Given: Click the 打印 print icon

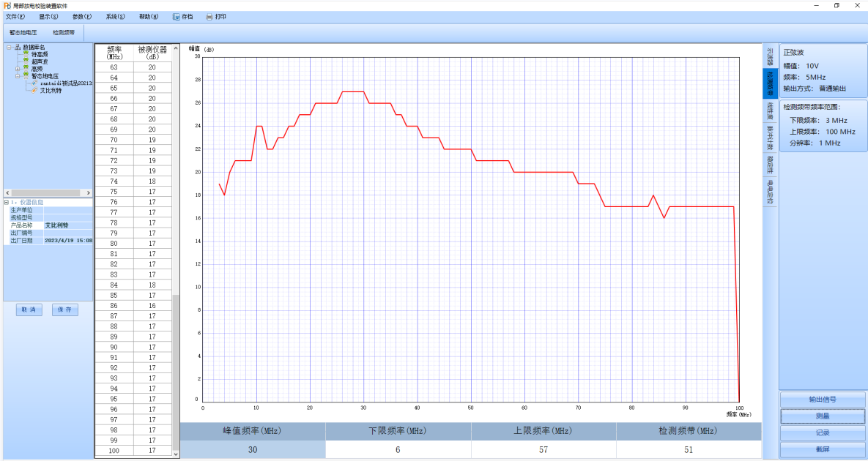Looking at the screenshot, I should coord(209,16).
